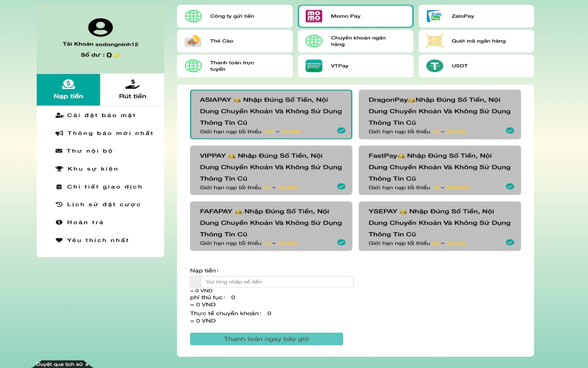Open Hoàn trả rebate page
Viewport: 588px width, 368px height.
point(79,222)
